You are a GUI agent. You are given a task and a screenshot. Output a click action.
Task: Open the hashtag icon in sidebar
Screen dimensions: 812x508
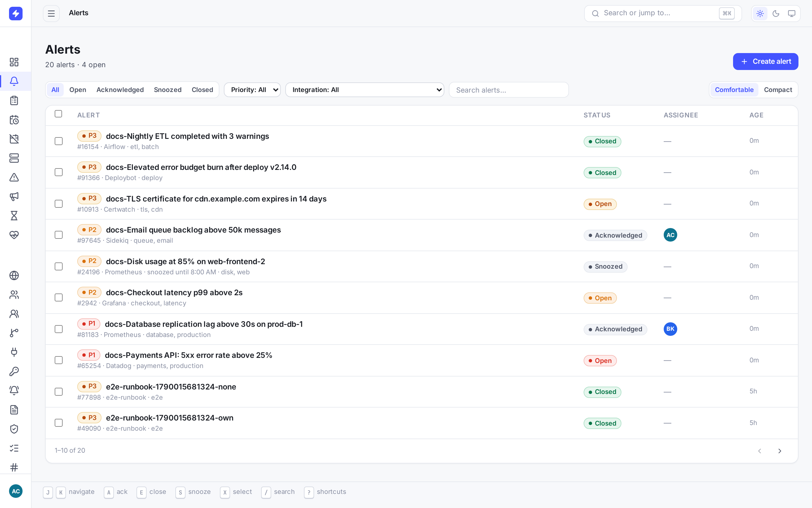coord(14,467)
